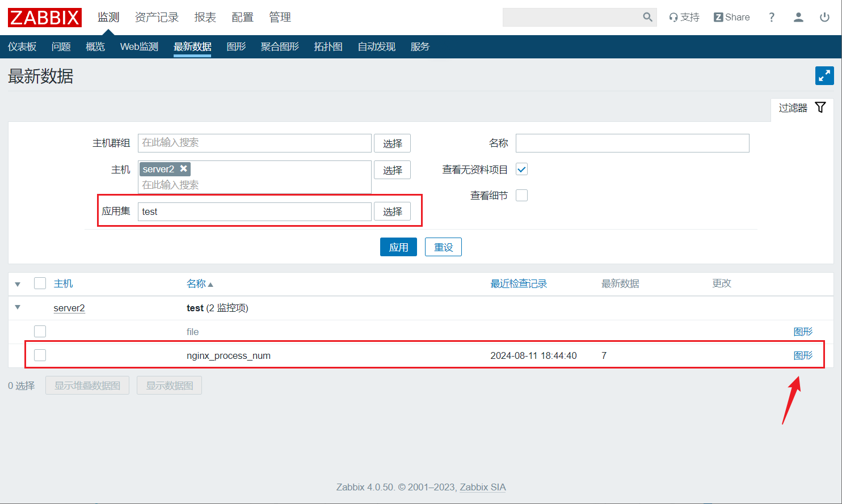
Task: Open the user profile icon
Action: (798, 17)
